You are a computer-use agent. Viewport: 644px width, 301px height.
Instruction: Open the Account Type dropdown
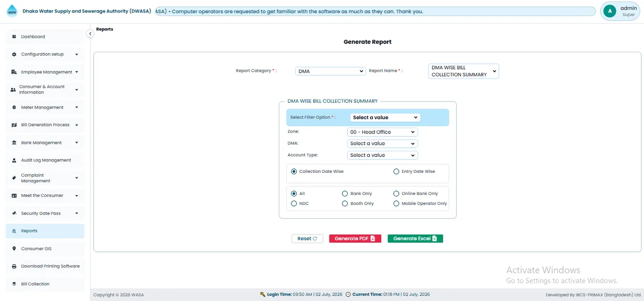pyautogui.click(x=382, y=155)
